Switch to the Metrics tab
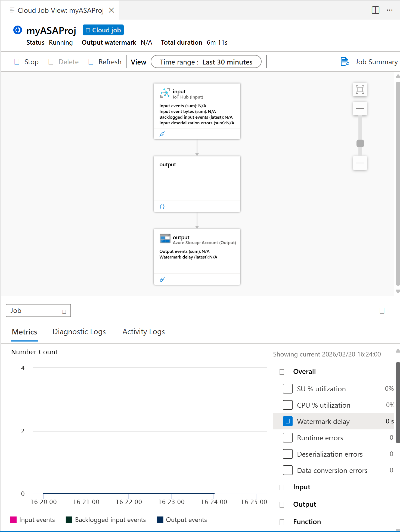 [x=24, y=332]
